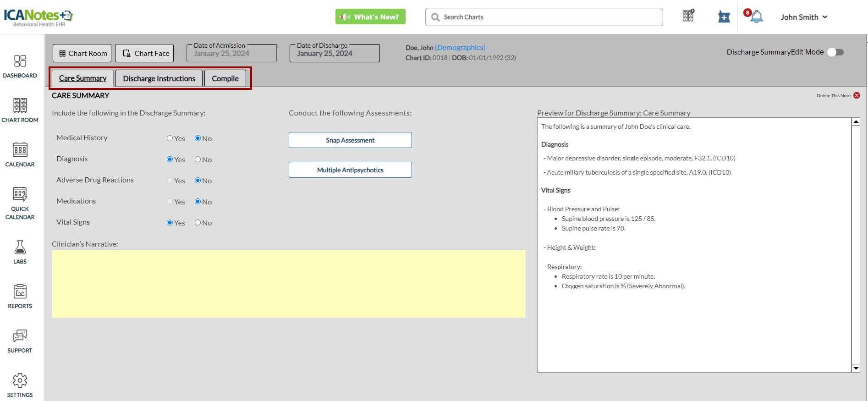This screenshot has height=401, width=868.
Task: Open the Calendar sidebar icon
Action: [20, 154]
